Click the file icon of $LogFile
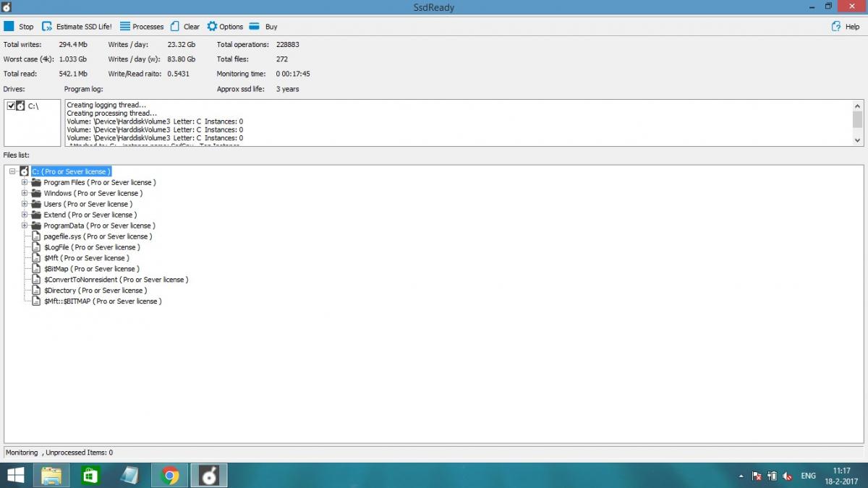The height and width of the screenshot is (488, 868). tap(36, 247)
